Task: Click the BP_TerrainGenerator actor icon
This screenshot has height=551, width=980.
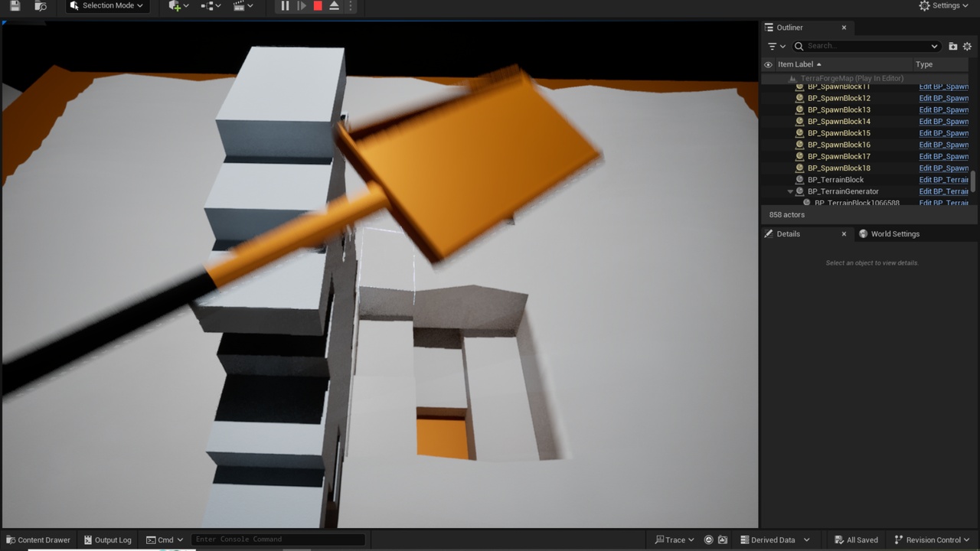Action: 800,191
